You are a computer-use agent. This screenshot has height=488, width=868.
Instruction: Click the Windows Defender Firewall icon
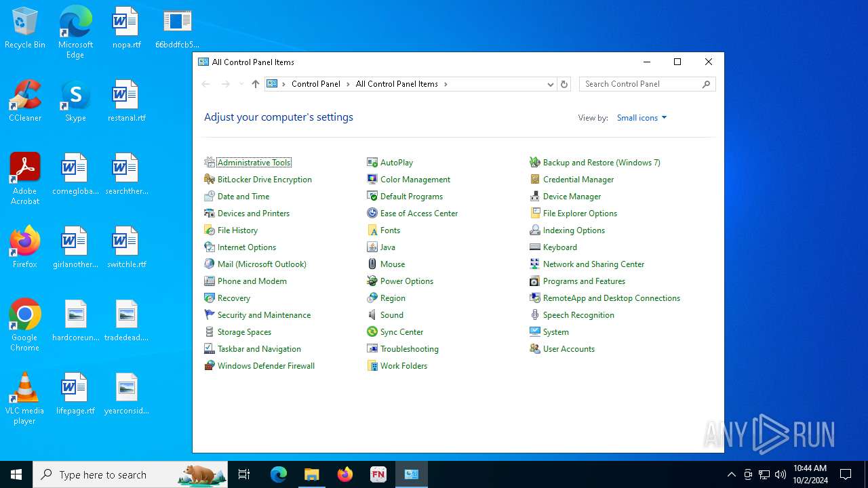[x=210, y=366]
